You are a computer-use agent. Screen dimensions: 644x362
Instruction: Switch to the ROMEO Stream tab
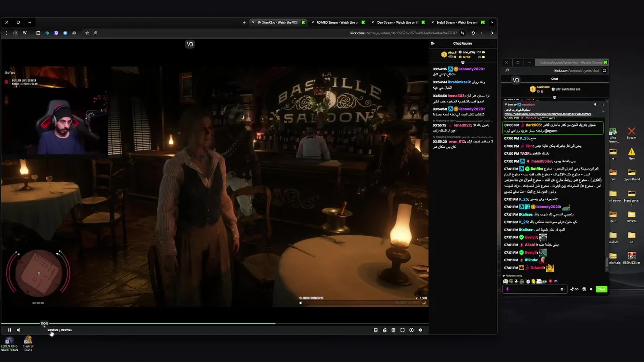(x=338, y=22)
